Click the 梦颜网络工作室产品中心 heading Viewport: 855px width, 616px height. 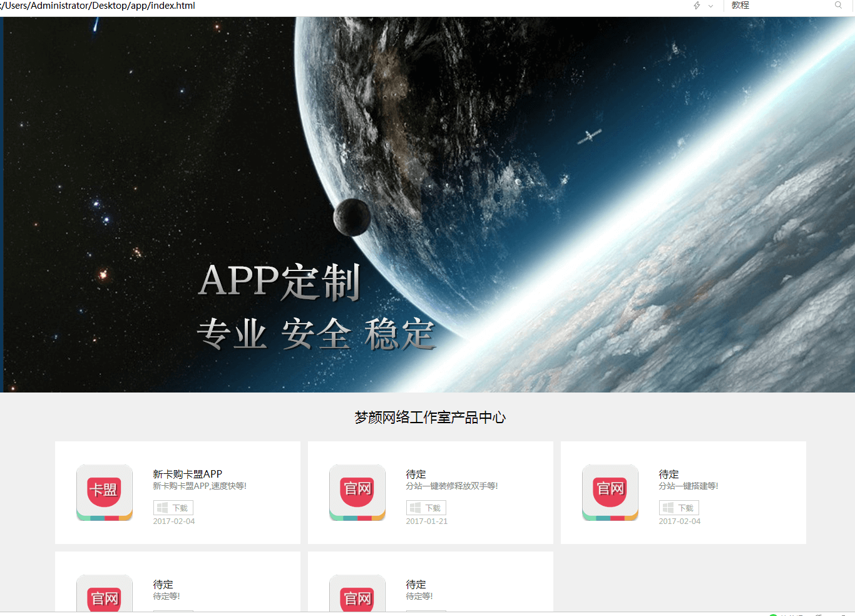click(430, 418)
